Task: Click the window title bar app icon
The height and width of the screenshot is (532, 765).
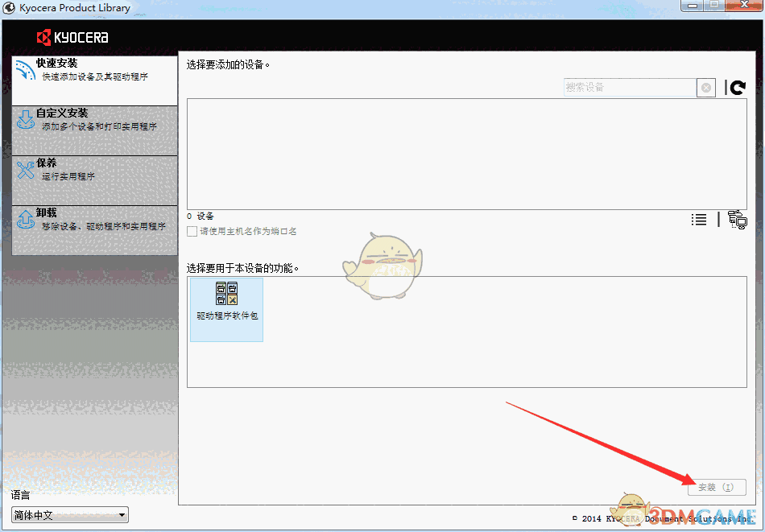Action: pyautogui.click(x=9, y=8)
